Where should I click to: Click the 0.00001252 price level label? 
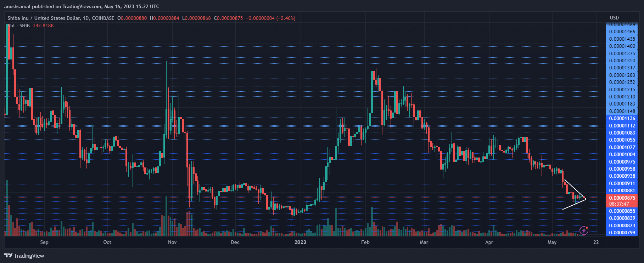pyautogui.click(x=622, y=82)
